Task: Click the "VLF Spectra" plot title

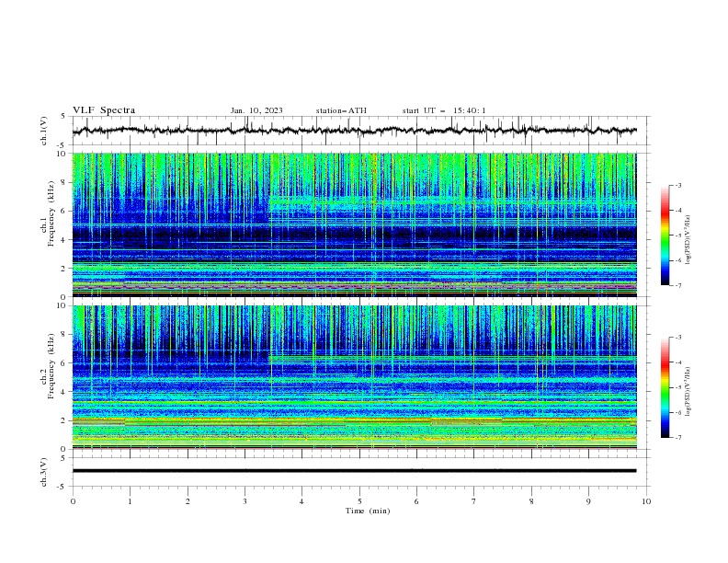Action: [x=104, y=110]
